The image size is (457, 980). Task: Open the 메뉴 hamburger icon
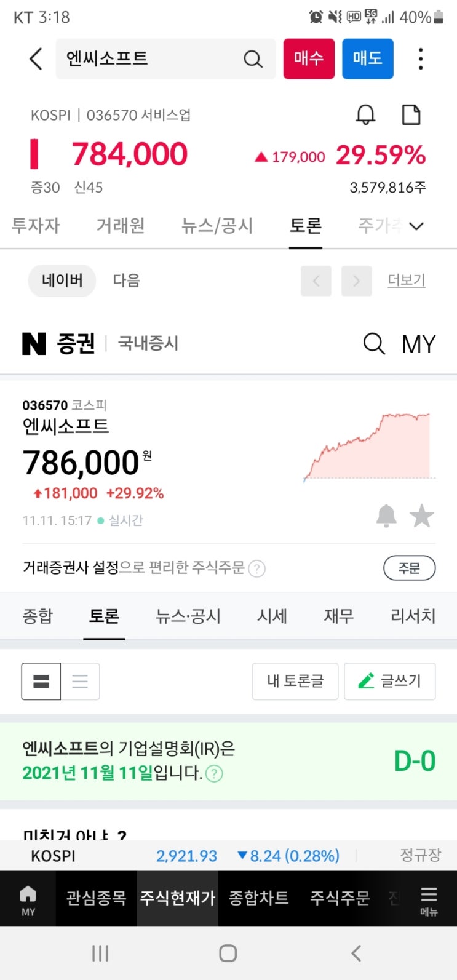coord(429,901)
